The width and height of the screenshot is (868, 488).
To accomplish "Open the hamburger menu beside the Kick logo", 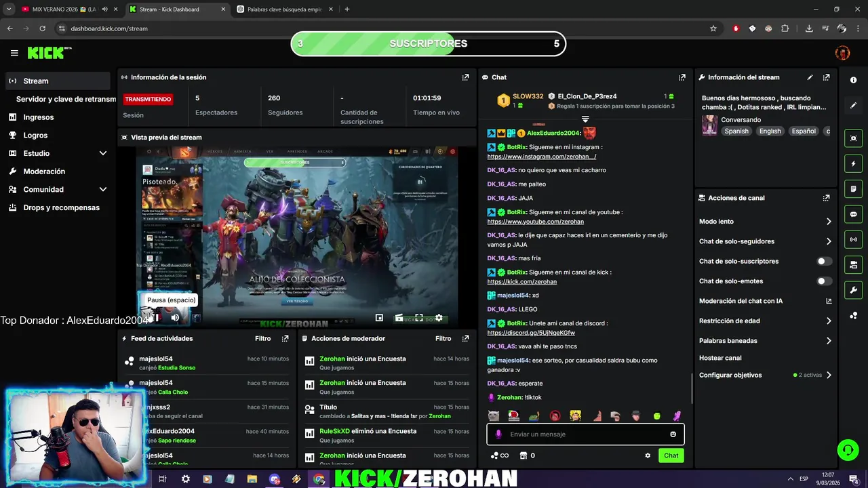I will [x=14, y=53].
